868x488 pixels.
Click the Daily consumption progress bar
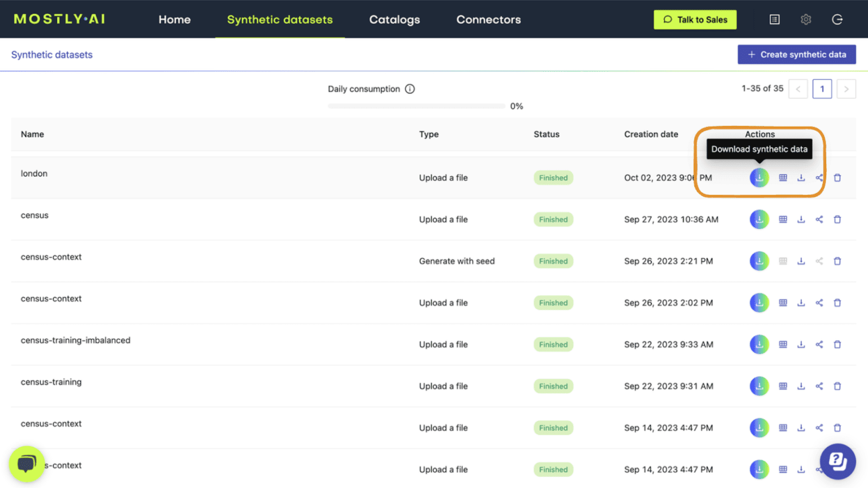(416, 106)
